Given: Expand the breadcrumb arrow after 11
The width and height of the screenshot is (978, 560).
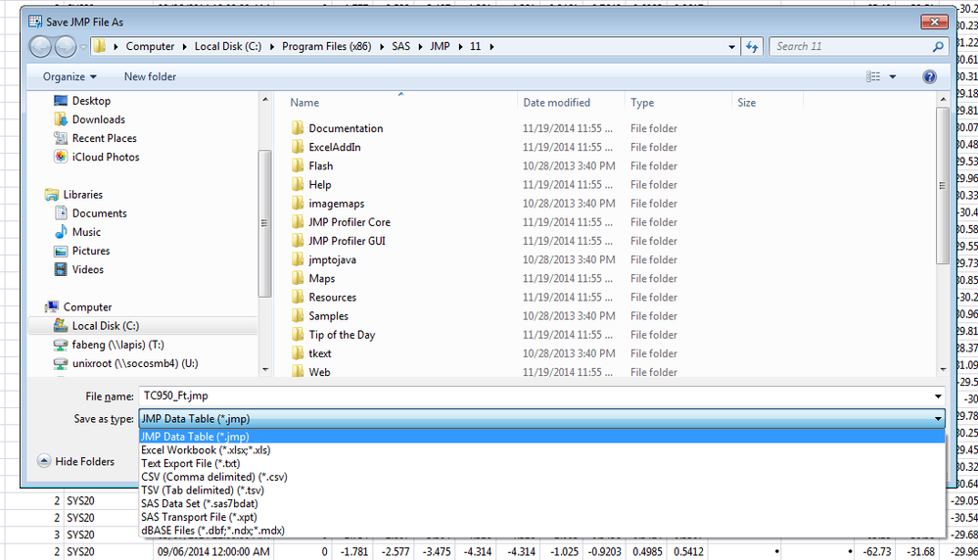Looking at the screenshot, I should 491,47.
